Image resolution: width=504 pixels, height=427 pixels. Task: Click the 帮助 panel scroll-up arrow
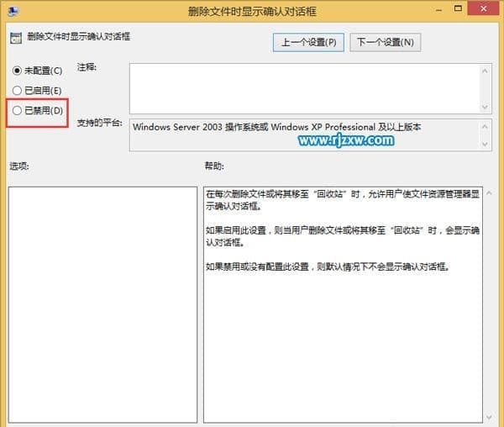(x=489, y=193)
